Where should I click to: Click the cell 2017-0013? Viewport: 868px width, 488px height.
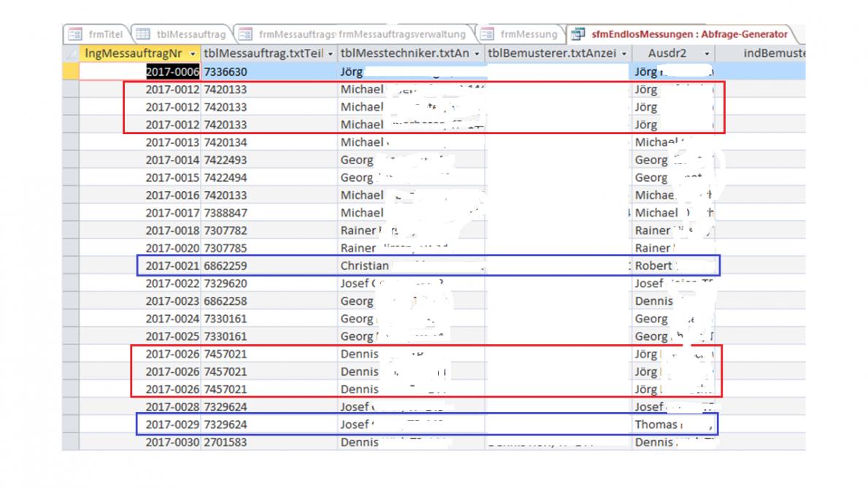[140, 142]
